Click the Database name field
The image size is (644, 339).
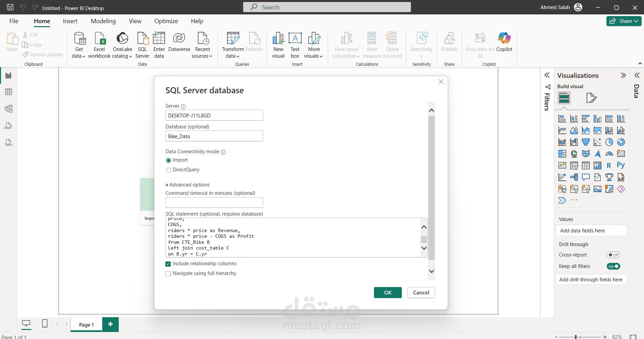click(214, 136)
